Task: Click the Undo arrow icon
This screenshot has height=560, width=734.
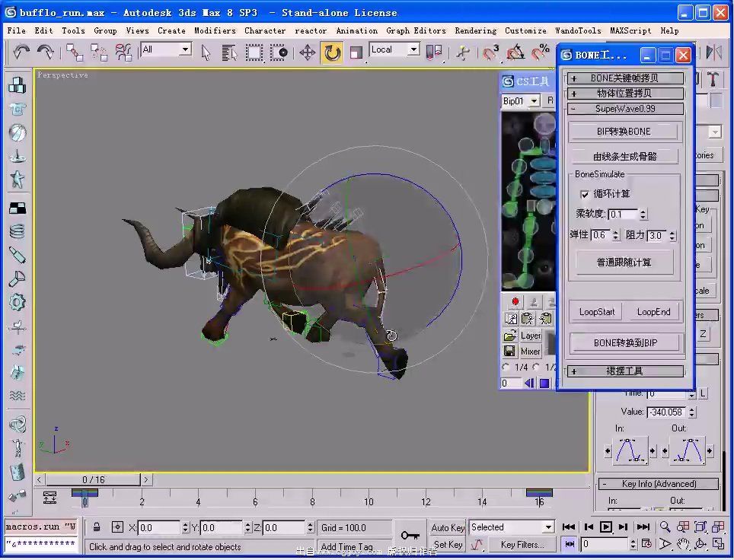Action: coord(21,52)
